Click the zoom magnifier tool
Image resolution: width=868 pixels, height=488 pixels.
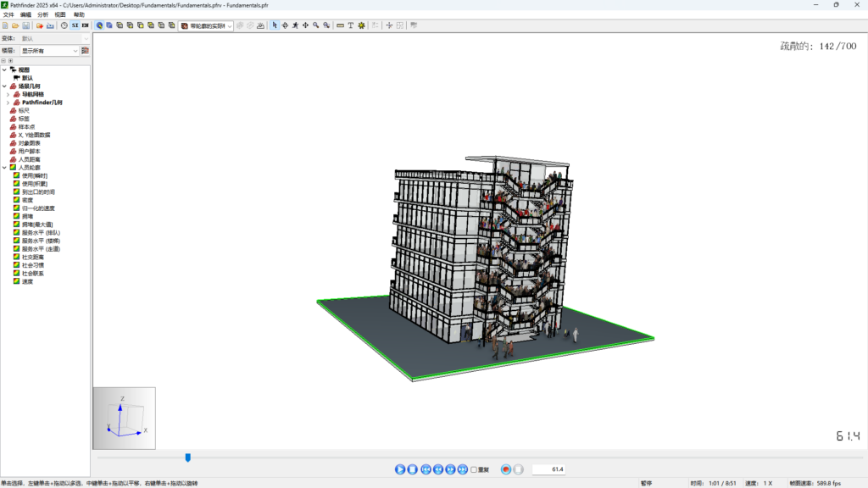(315, 25)
